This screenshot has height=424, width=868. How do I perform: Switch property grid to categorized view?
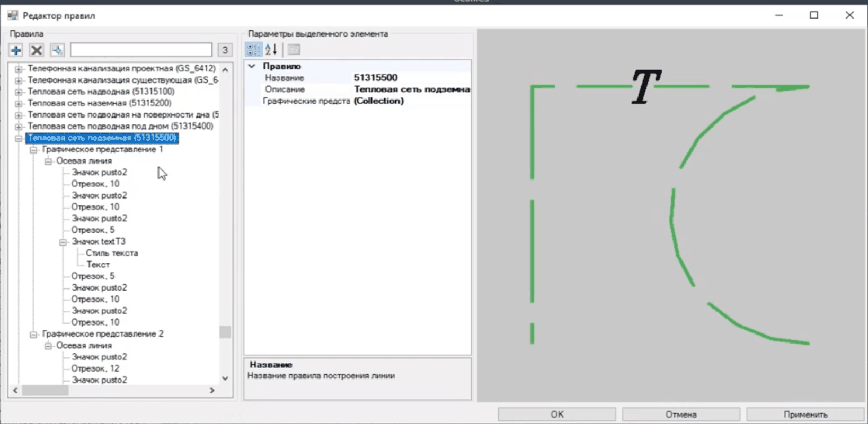click(x=253, y=50)
